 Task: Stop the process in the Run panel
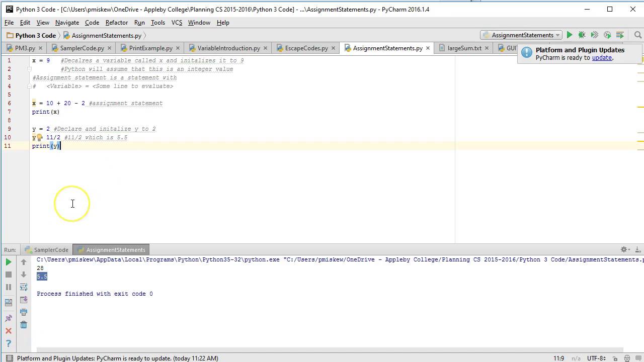coord(9,275)
